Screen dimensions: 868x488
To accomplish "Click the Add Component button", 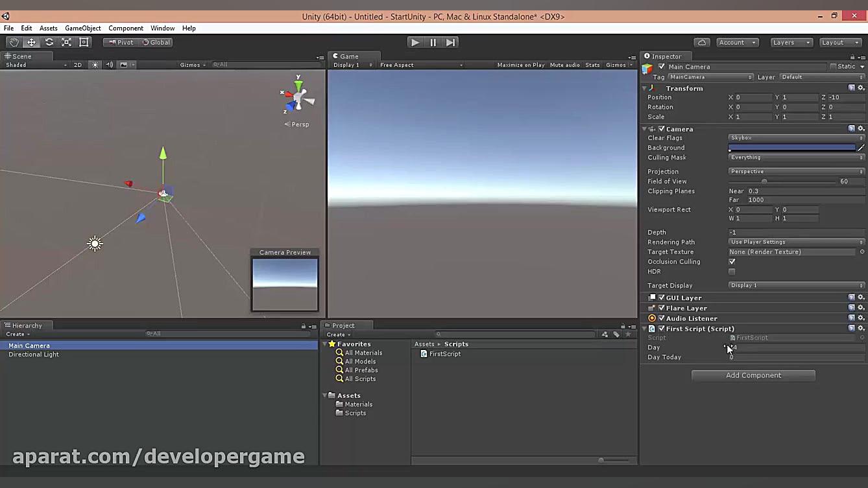I will 753,375.
